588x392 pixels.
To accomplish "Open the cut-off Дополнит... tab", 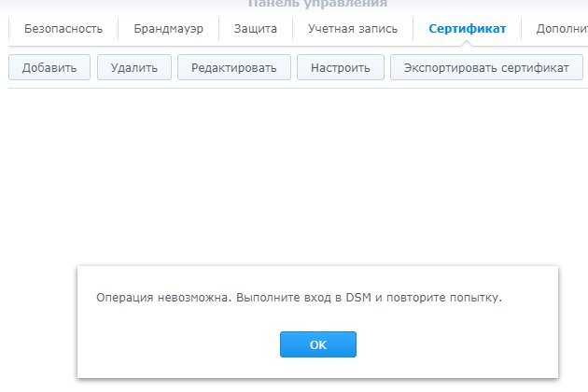I will 561,29.
